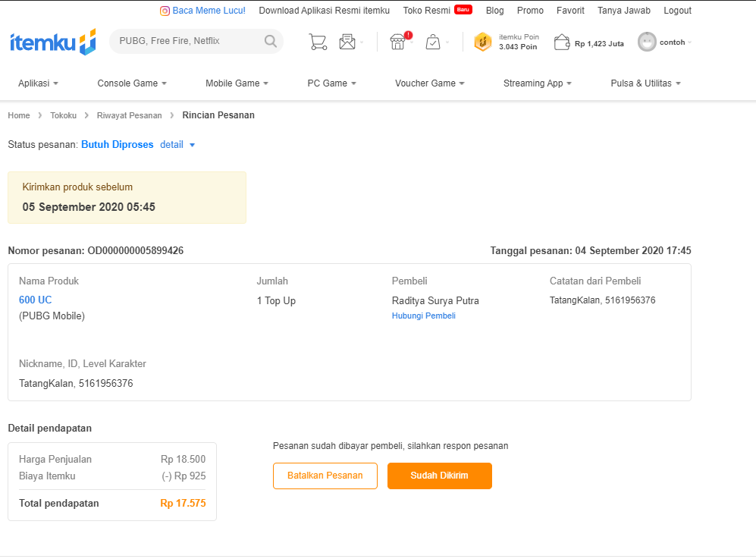The width and height of the screenshot is (756, 559).
Task: Click the shopping bag checkmark icon
Action: [x=433, y=42]
